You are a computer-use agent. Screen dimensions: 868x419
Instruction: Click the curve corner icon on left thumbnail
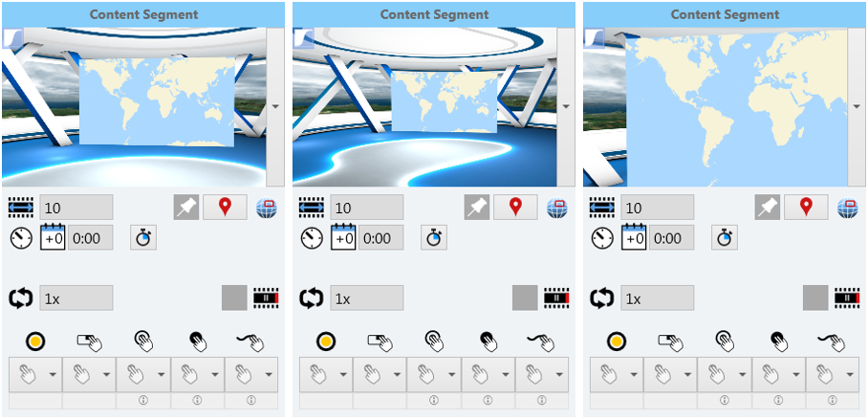(11, 38)
